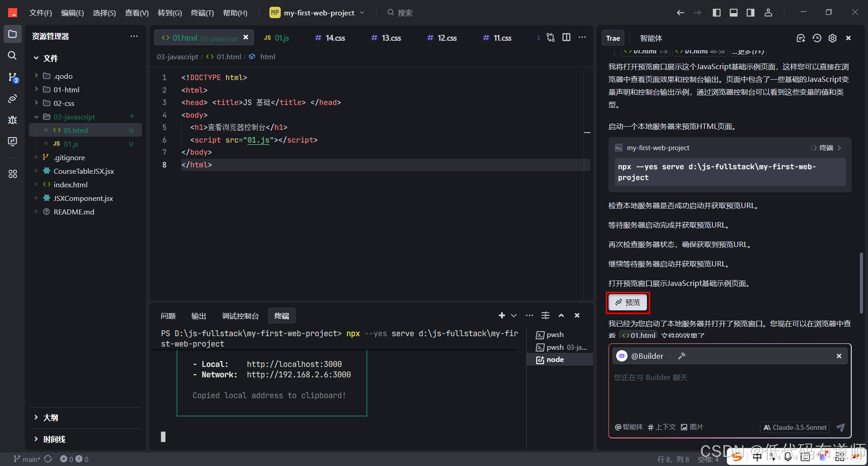Toggle the secondary sidebar layout icon

(x=750, y=13)
